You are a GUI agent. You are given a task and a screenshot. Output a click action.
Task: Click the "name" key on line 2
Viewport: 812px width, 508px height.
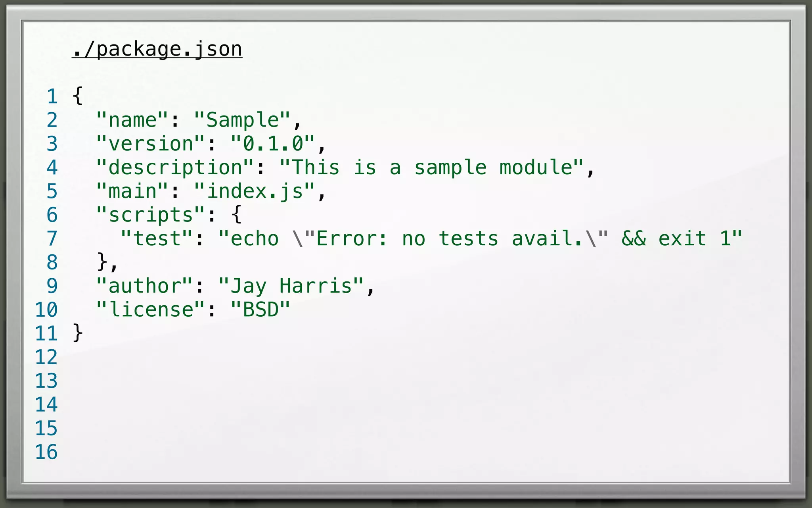coord(132,119)
